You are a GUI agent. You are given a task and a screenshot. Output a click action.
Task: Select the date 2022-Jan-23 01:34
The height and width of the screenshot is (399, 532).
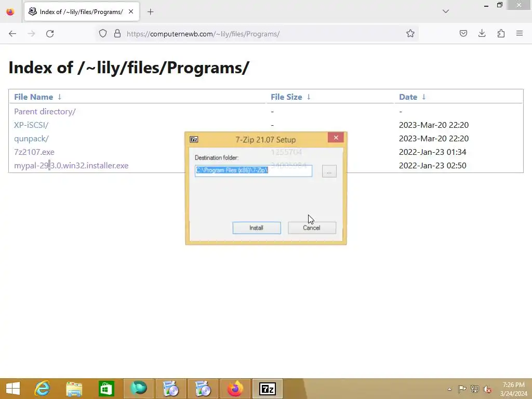[x=433, y=152]
